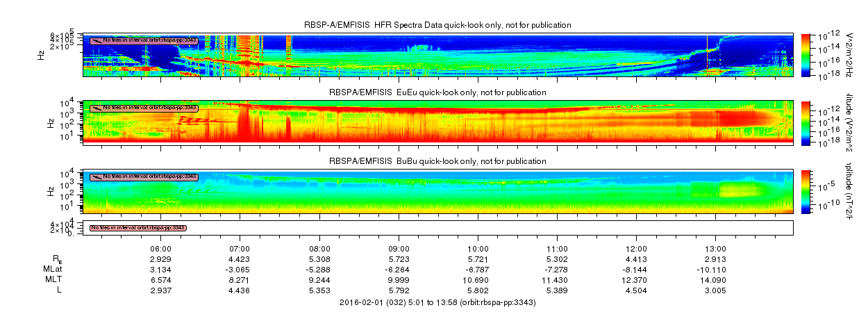Click the Hz axis label of BuBu panel

pos(51,190)
